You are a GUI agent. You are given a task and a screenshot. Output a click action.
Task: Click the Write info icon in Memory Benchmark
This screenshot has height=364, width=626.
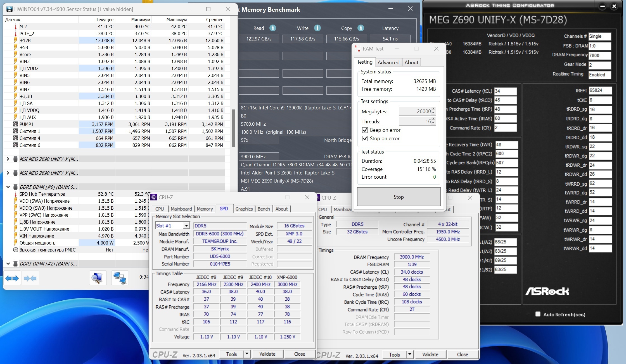point(317,28)
